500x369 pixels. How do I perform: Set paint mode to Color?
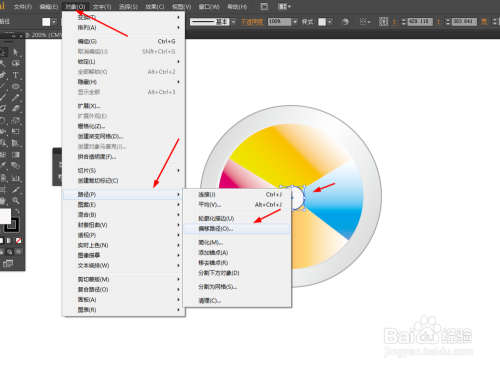2,240
